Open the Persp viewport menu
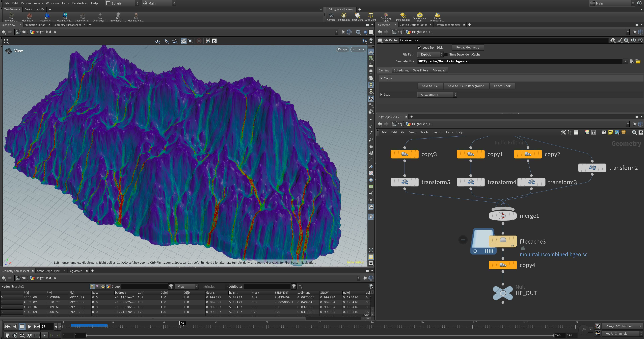 point(342,49)
